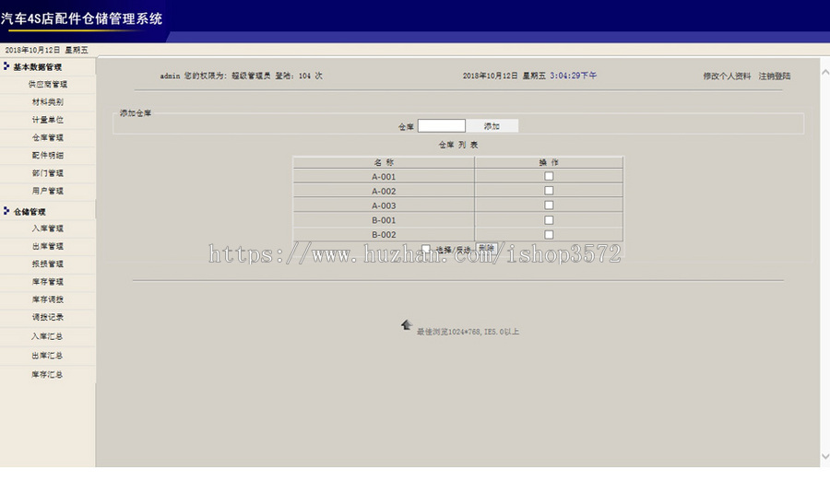The width and height of the screenshot is (830, 504).
Task: Open 配件明细 in sidebar
Action: 48,156
